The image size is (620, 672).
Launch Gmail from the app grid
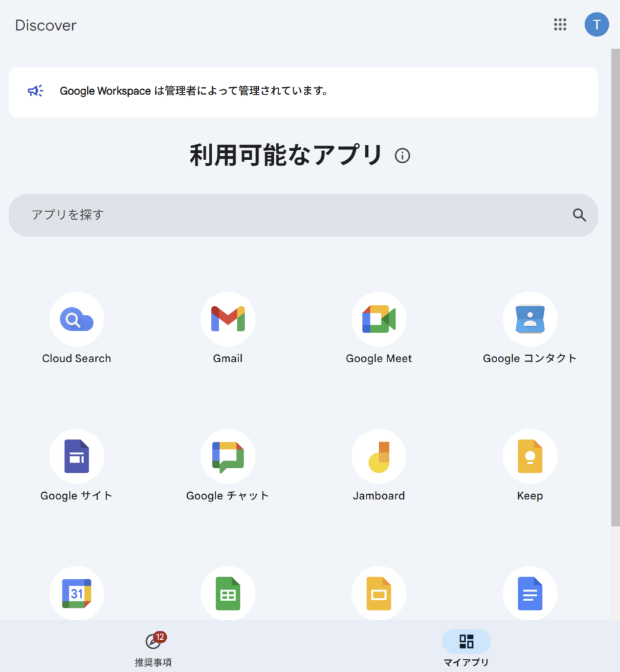coord(228,320)
